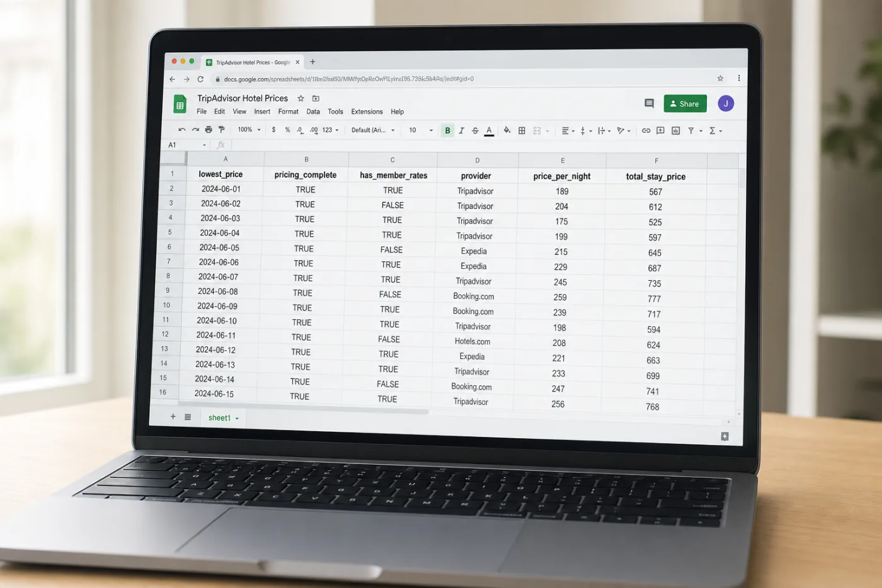Open the browser three-dot menu
Image resolution: width=882 pixels, height=588 pixels.
739,78
